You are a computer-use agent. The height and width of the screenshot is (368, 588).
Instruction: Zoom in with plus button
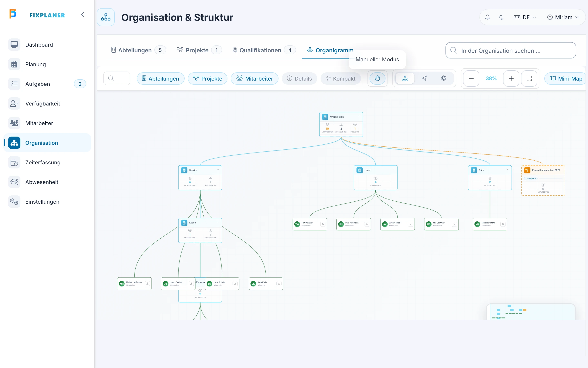coord(511,78)
